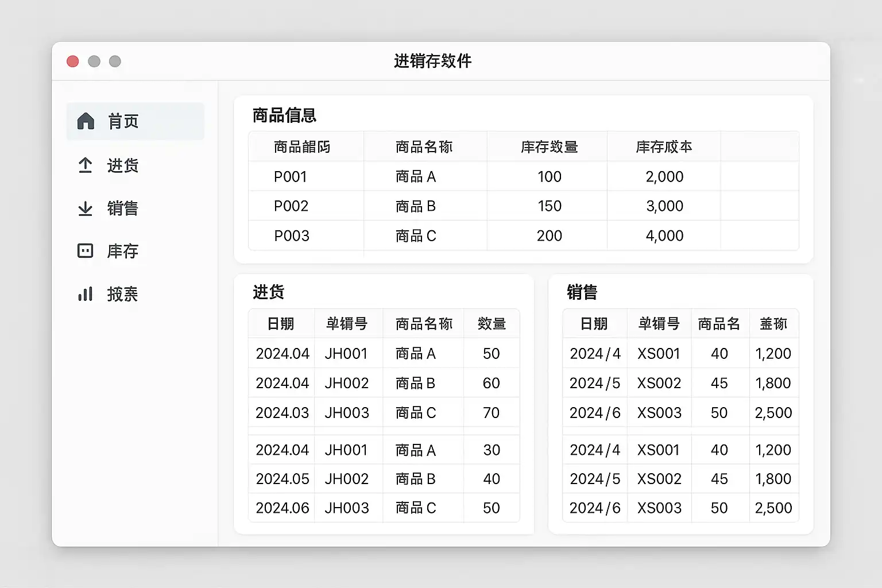Open 库存 via its box icon
Viewport: 882px width, 588px height.
point(85,251)
